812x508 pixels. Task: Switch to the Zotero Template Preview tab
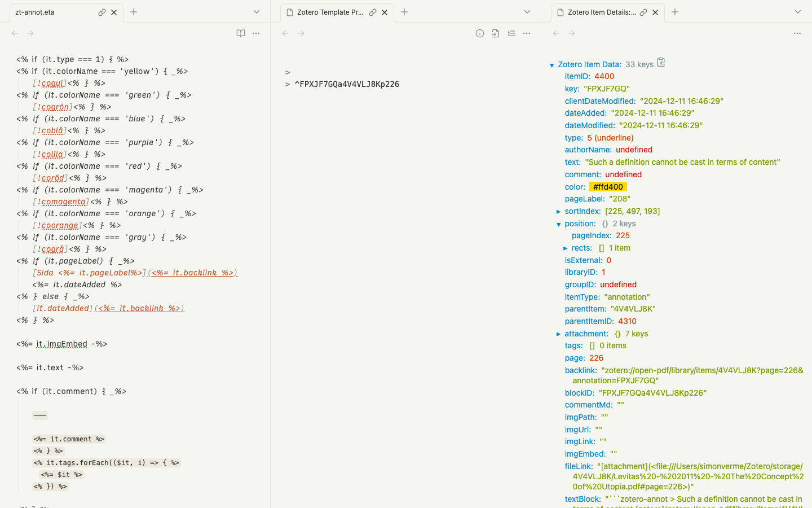click(x=330, y=12)
